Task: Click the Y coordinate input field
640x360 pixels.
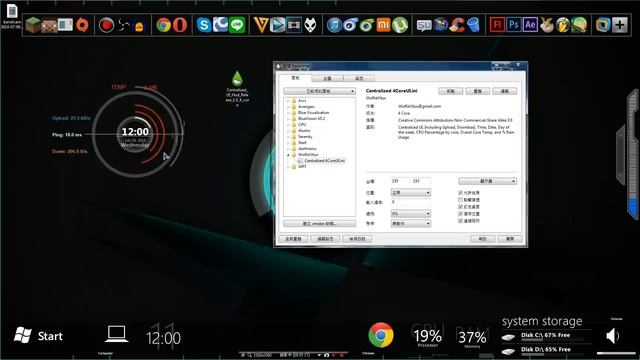Action: tap(421, 181)
